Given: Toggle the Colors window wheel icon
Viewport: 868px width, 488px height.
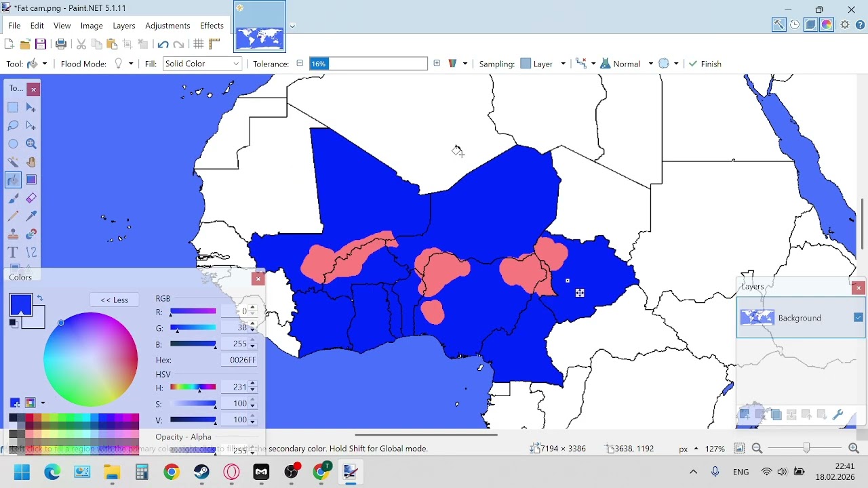Looking at the screenshot, I should (827, 25).
